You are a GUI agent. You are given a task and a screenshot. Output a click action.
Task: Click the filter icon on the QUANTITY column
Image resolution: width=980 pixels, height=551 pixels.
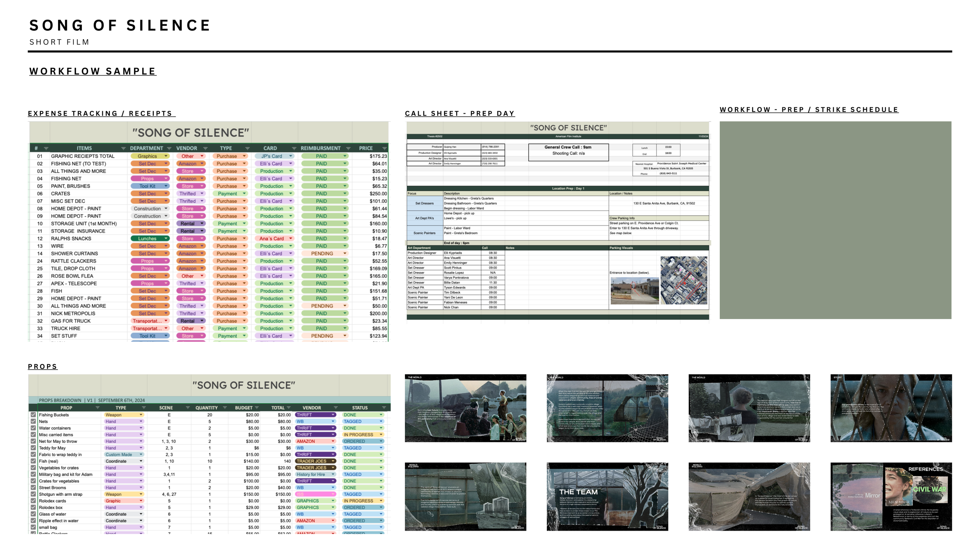(225, 408)
